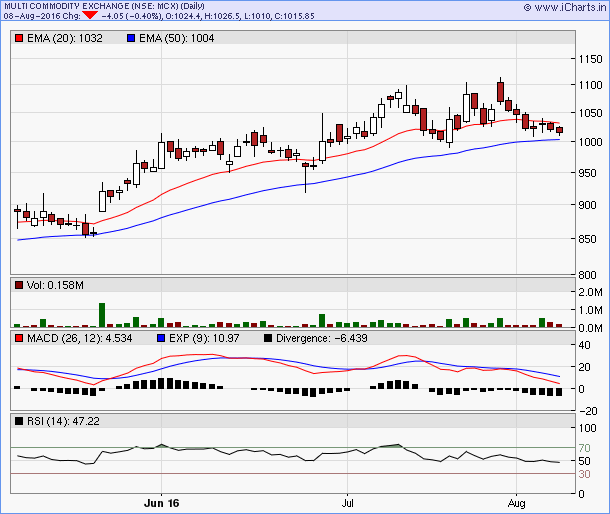Screen dimensions: 610x514
Task: Click the Jul date axis label
Action: click(x=347, y=503)
